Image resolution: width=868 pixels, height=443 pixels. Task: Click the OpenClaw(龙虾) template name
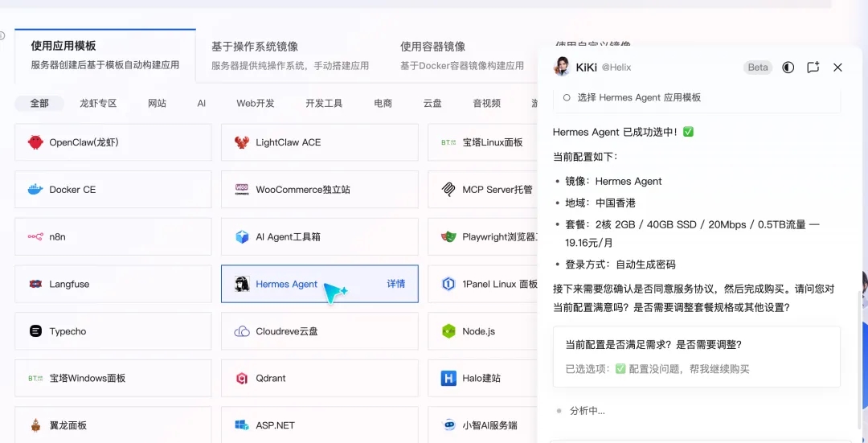tap(84, 142)
